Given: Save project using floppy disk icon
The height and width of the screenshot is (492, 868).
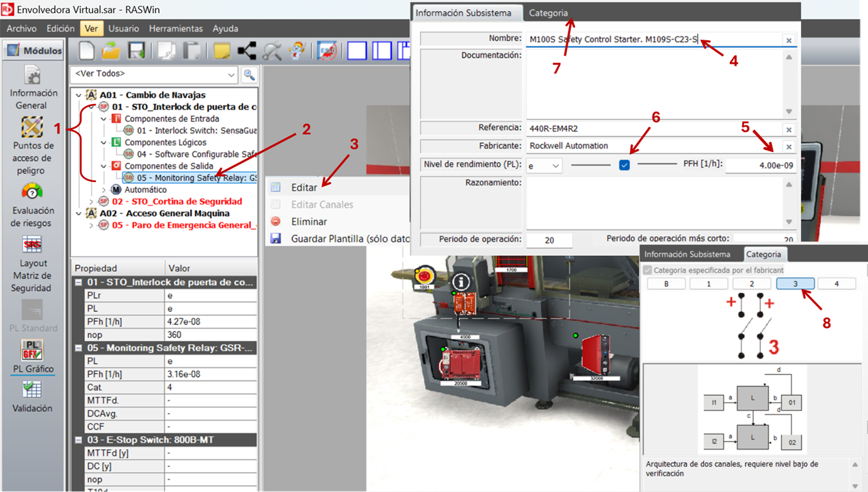Looking at the screenshot, I should pos(137,51).
